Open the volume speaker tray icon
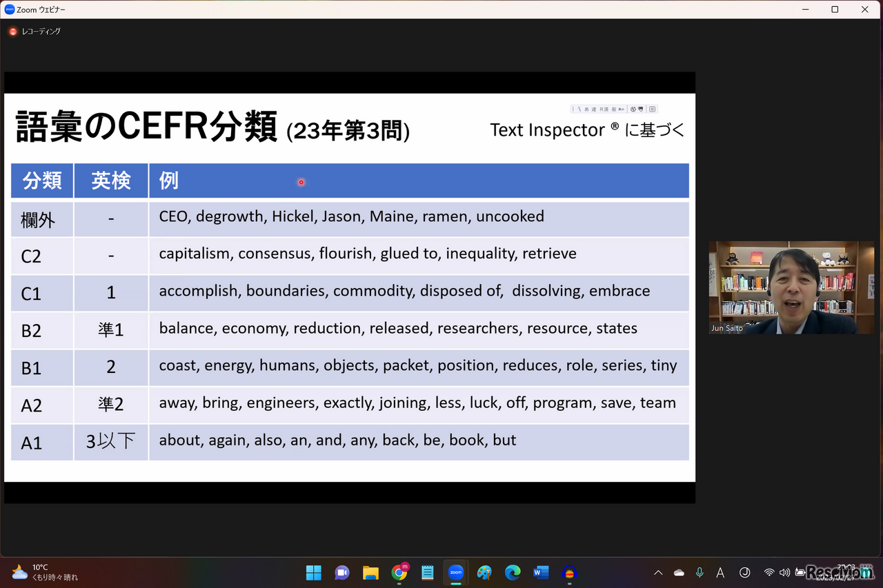Image resolution: width=883 pixels, height=588 pixels. click(x=784, y=573)
